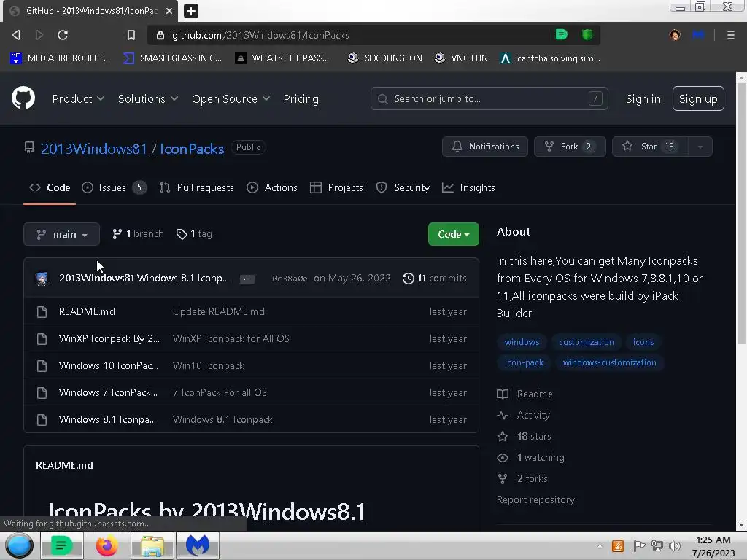Click windows topic tag
Image resolution: width=747 pixels, height=560 pixels.
click(x=522, y=342)
